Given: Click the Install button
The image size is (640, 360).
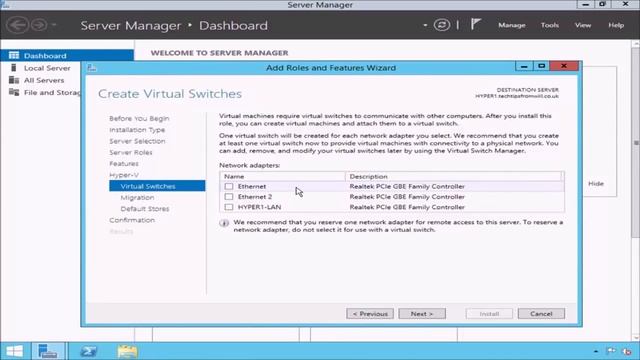Looking at the screenshot, I should [x=489, y=313].
